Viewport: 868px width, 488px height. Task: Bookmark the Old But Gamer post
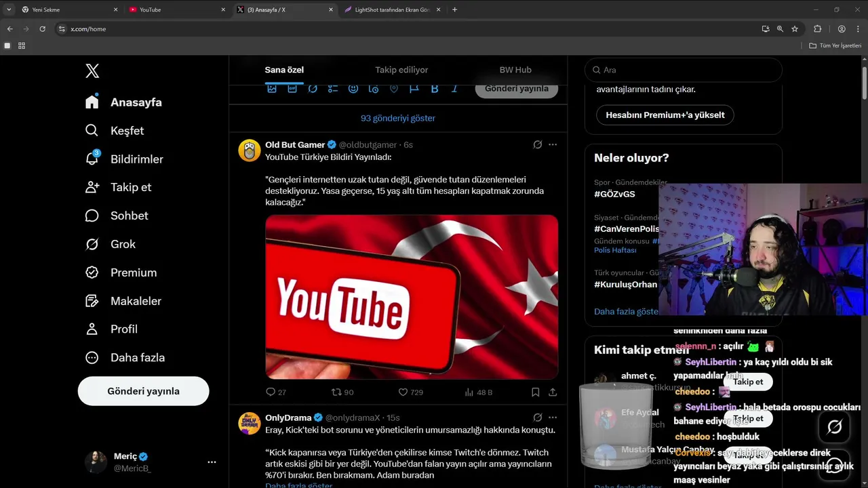(535, 392)
